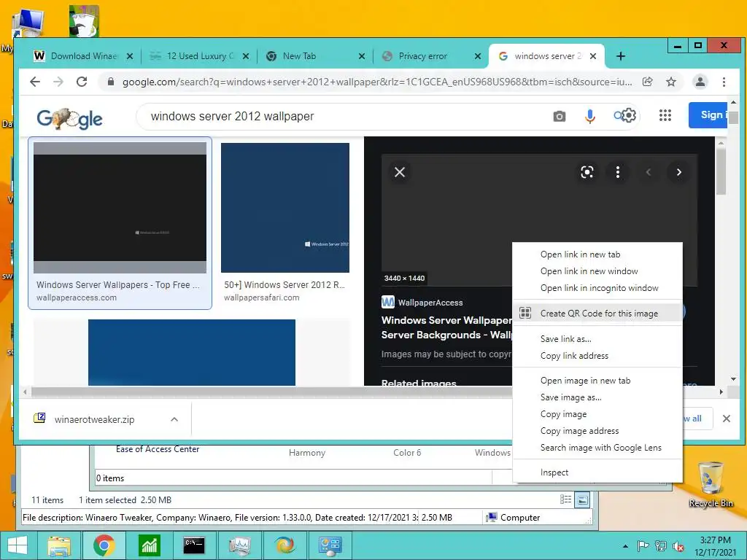The height and width of the screenshot is (560, 747).
Task: View site security padlock info
Action: [x=111, y=82]
